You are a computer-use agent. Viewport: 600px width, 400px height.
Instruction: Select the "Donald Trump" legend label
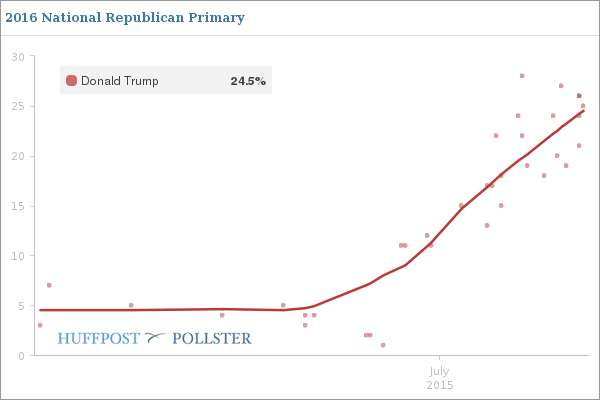coord(119,81)
